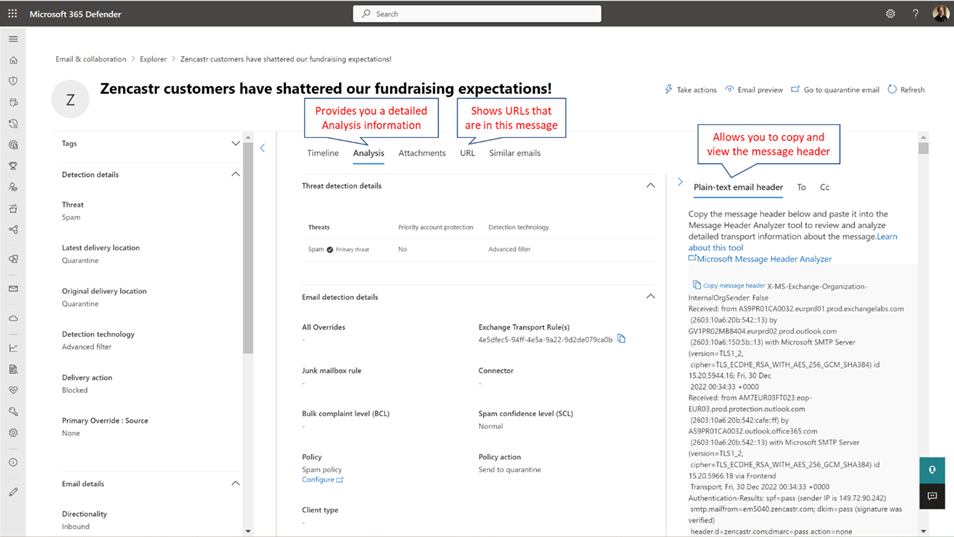Collapse the left details panel chevron

(262, 148)
